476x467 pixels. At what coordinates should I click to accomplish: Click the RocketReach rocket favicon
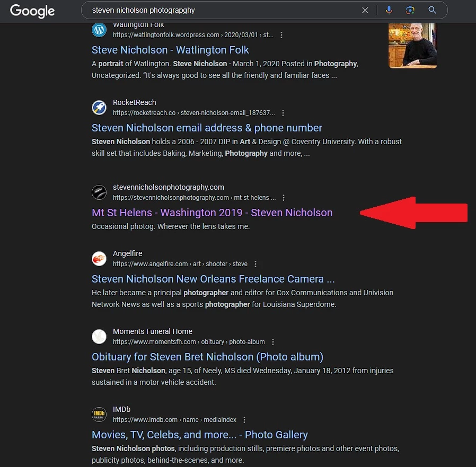click(x=99, y=108)
